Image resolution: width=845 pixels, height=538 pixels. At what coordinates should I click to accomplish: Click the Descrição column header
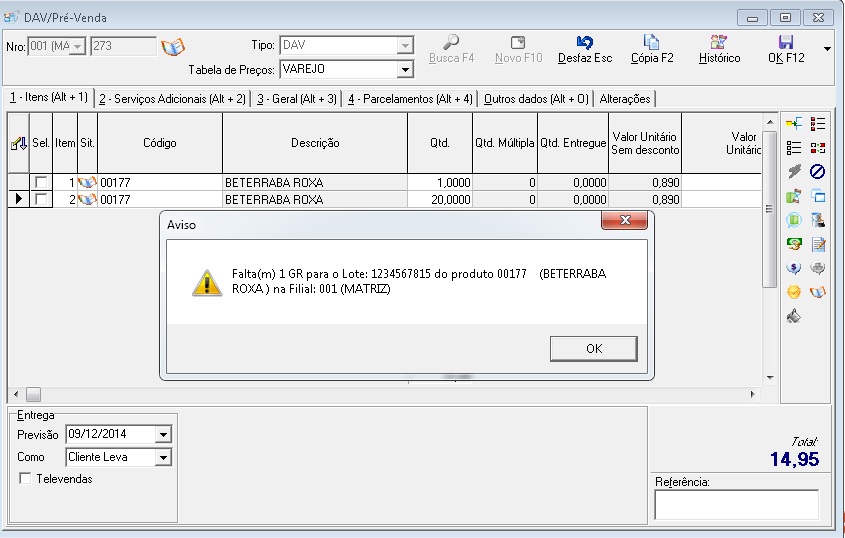point(315,143)
